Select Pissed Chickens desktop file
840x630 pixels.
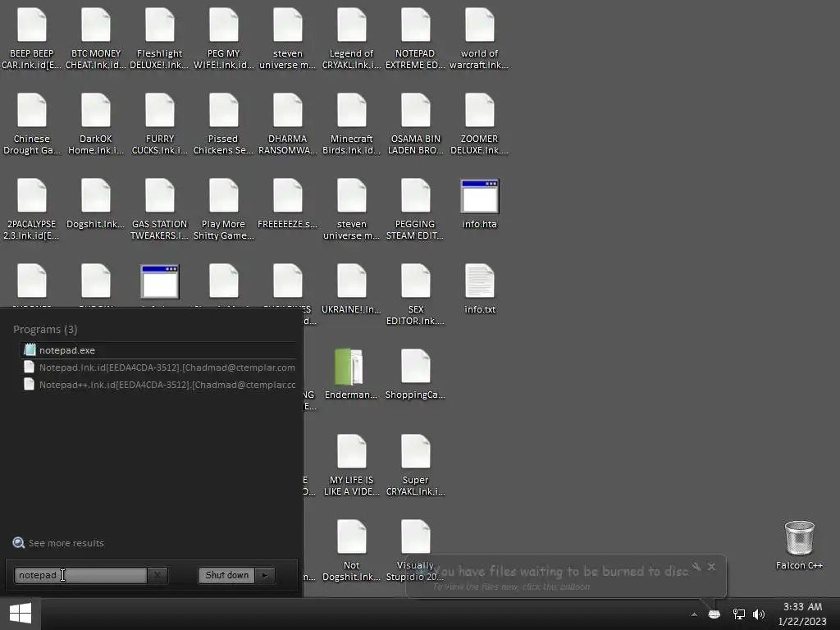[x=223, y=125]
